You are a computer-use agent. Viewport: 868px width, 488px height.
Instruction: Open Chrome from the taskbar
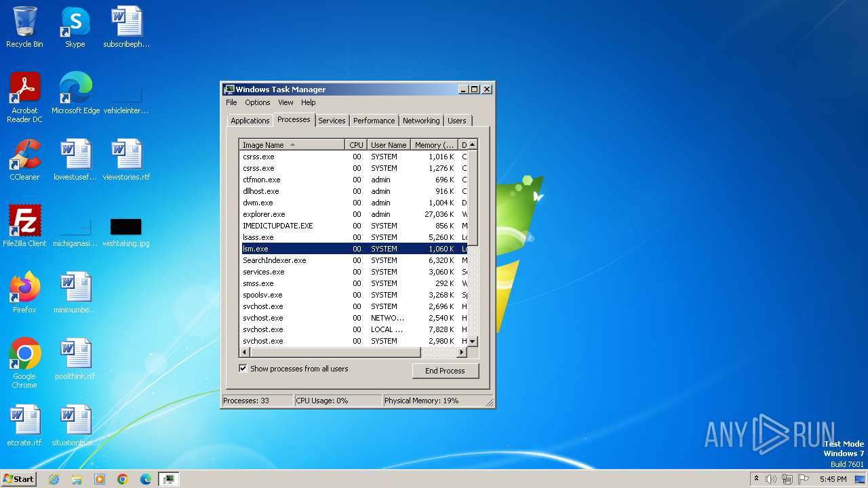(123, 479)
